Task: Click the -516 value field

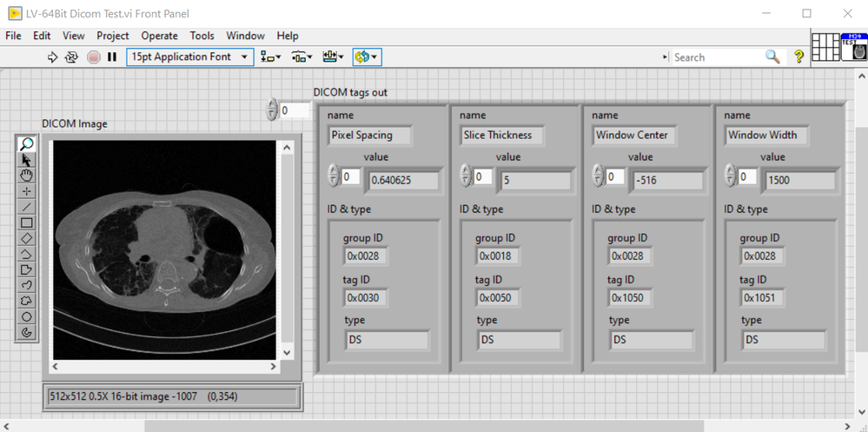Action: click(x=667, y=181)
